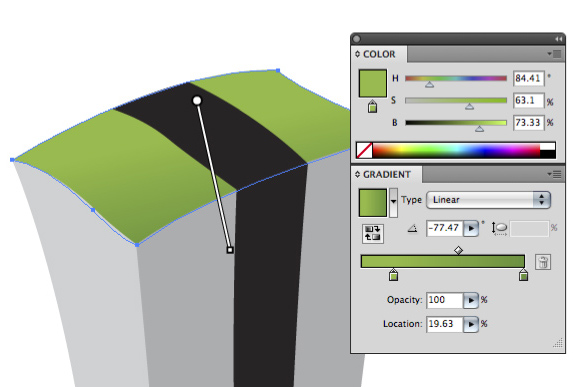Select the None swatch with the red slash
Viewport: 580px width, 387px height.
tap(364, 150)
